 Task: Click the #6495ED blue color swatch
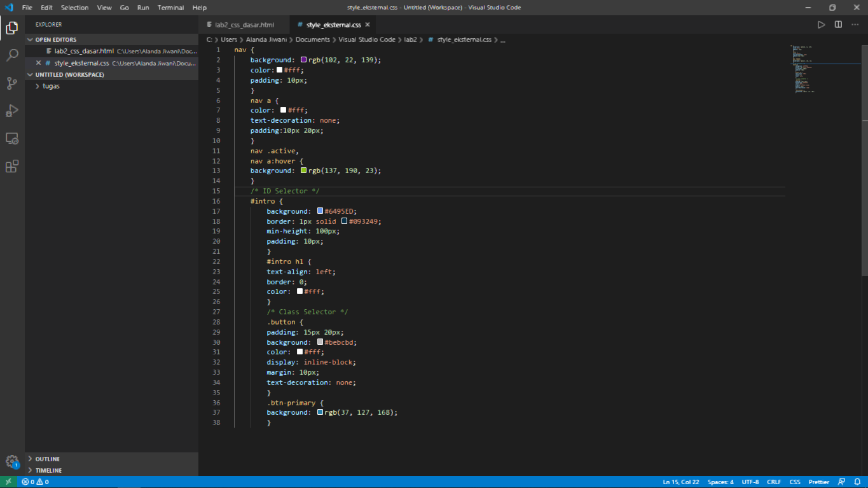click(320, 211)
